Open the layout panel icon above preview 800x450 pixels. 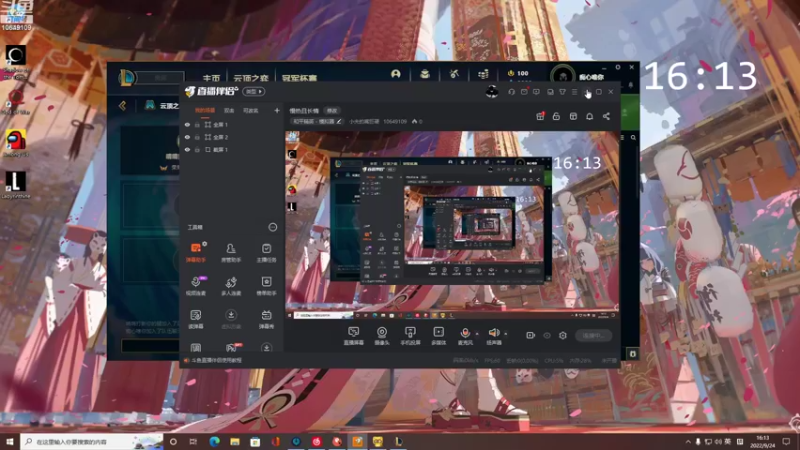(x=573, y=116)
